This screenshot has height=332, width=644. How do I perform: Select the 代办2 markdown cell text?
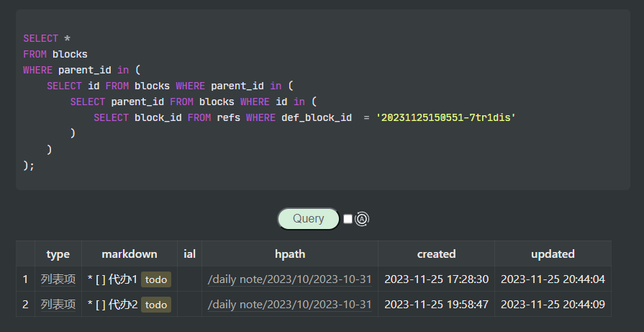click(113, 305)
